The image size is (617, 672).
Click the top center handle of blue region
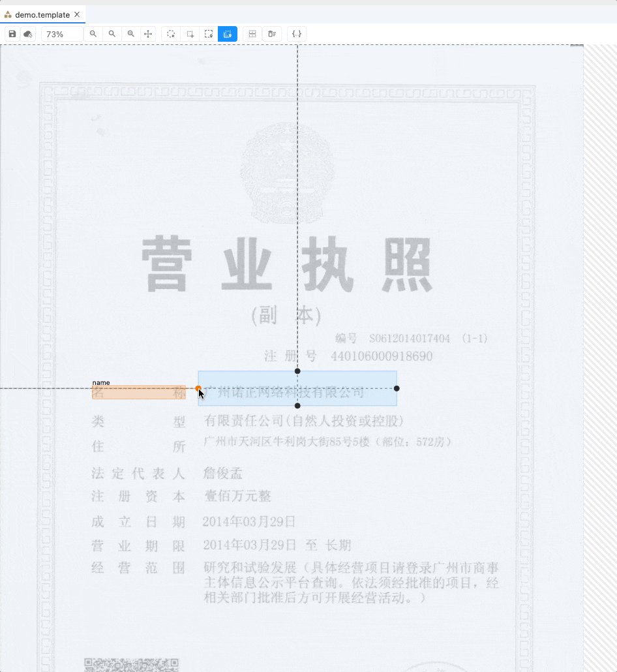297,371
